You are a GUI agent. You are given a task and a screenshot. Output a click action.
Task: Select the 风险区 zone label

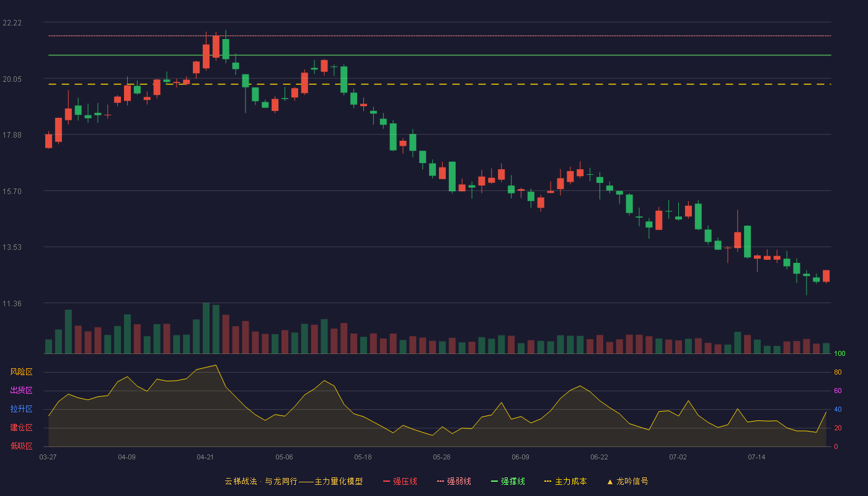(x=21, y=372)
